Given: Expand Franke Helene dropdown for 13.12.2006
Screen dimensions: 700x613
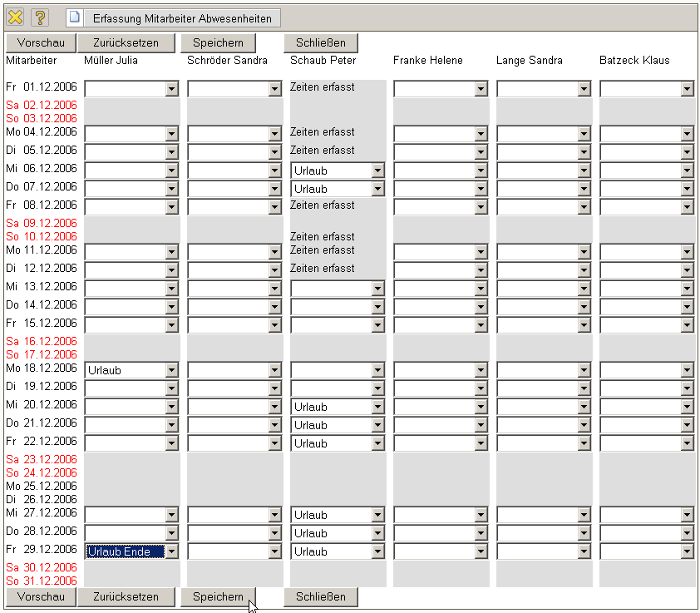Looking at the screenshot, I should point(481,289).
